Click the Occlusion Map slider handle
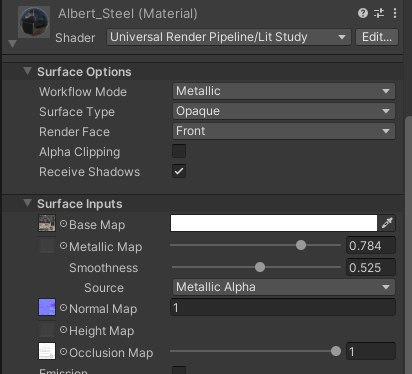The width and height of the screenshot is (412, 374). (x=336, y=351)
